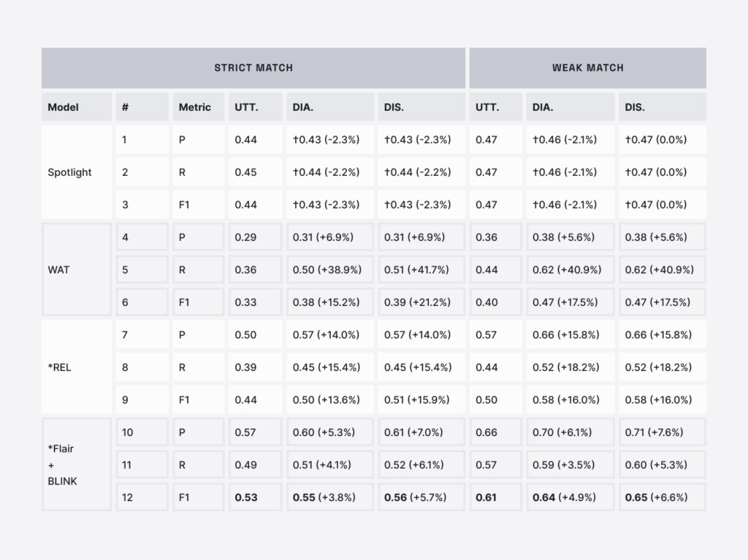Select the Metric column header
The width and height of the screenshot is (748, 560).
click(199, 107)
